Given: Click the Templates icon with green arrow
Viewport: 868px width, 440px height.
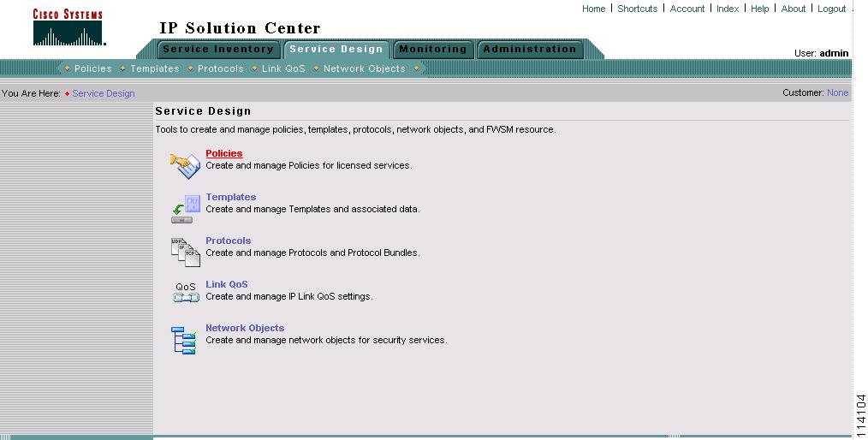Looking at the screenshot, I should click(186, 209).
